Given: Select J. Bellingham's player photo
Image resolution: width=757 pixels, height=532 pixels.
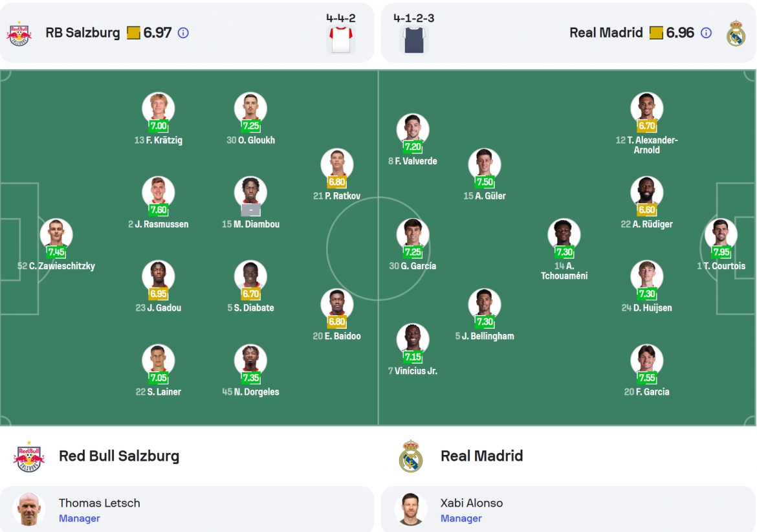Looking at the screenshot, I should tap(484, 304).
